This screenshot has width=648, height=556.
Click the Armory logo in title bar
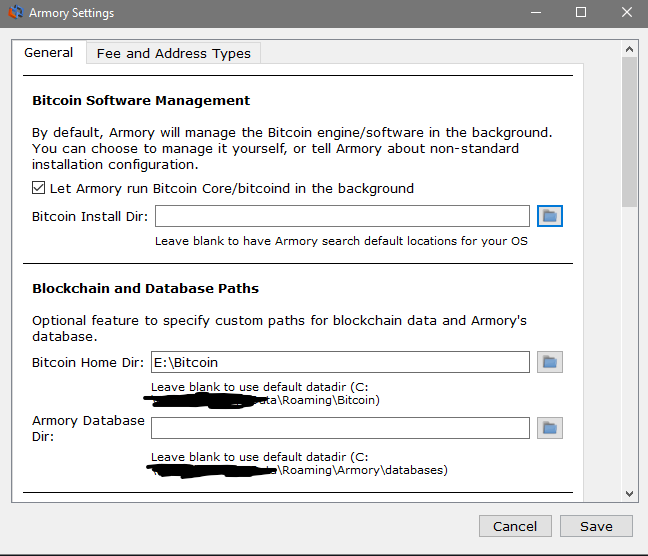pyautogui.click(x=16, y=12)
